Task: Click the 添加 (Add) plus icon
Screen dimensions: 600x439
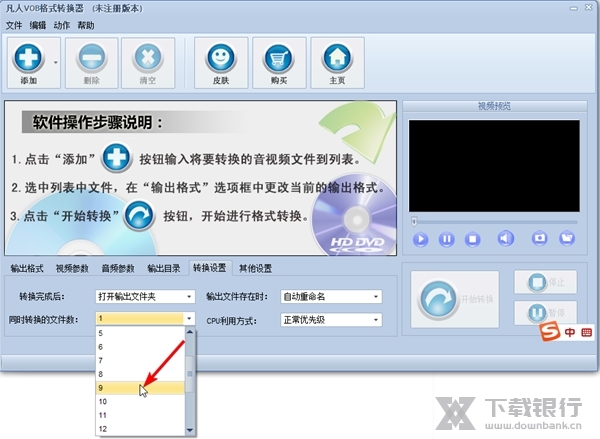Action: click(x=28, y=58)
